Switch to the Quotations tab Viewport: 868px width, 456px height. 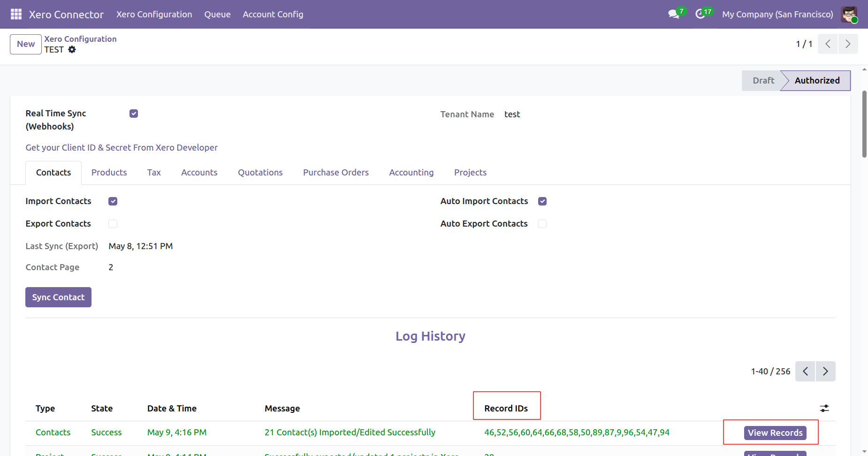(260, 173)
